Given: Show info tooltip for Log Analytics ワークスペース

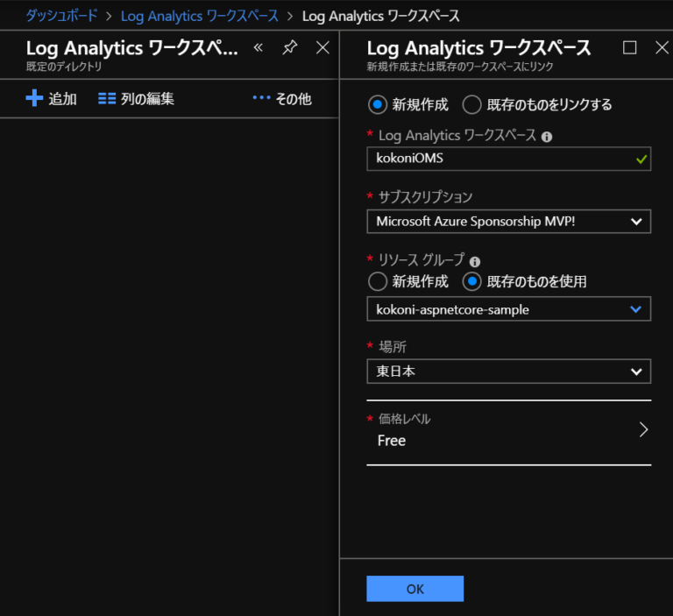Looking at the screenshot, I should tap(547, 137).
